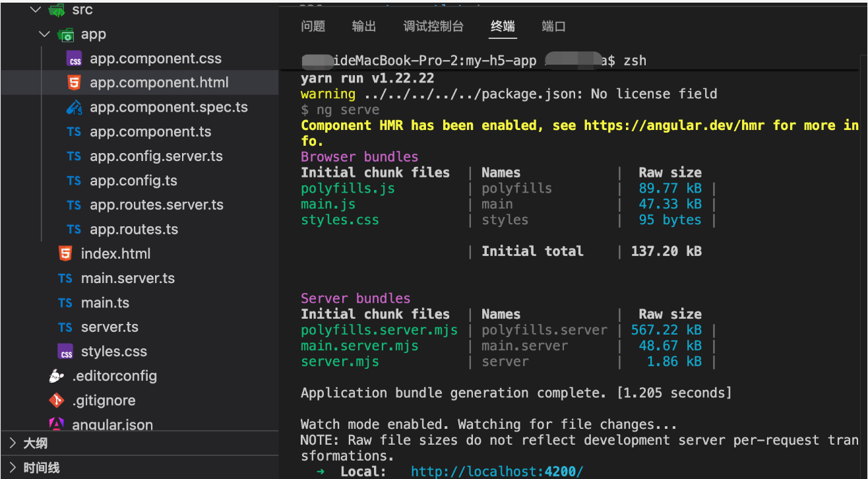
Task: Open .gitignore file
Action: (x=104, y=400)
